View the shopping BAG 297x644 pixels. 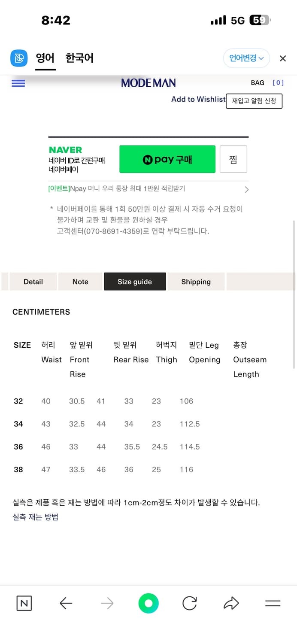[x=257, y=83]
